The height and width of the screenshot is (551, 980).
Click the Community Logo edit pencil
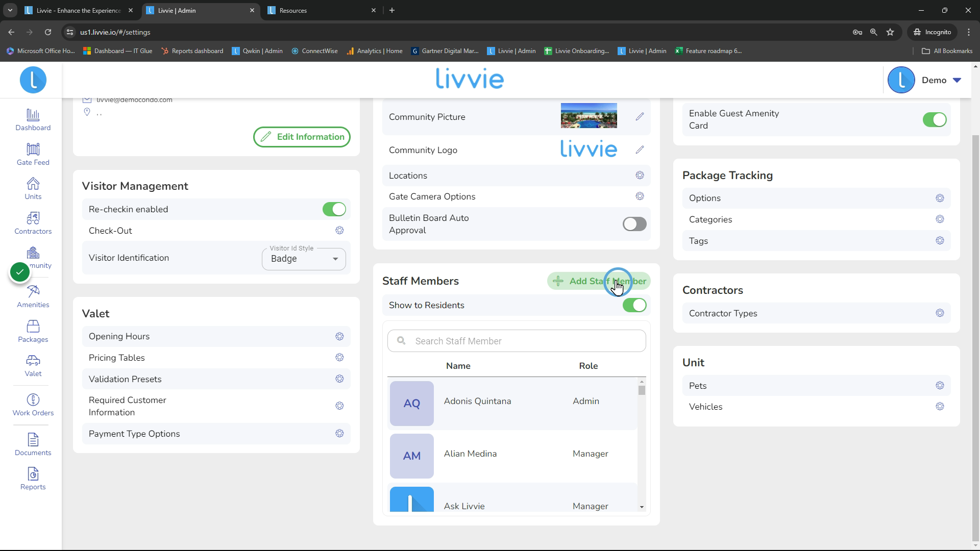point(640,150)
